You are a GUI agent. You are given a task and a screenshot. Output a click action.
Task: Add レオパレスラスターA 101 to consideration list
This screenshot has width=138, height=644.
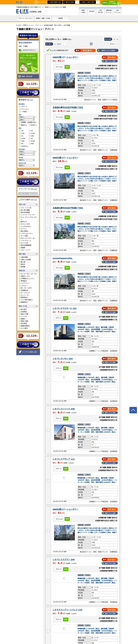[x=110, y=312]
